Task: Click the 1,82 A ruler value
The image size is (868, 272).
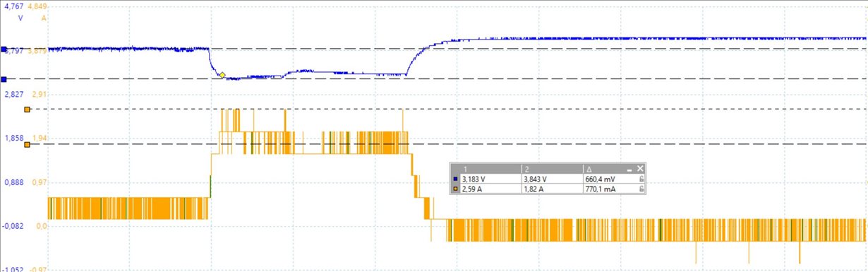Action: pyautogui.click(x=534, y=189)
